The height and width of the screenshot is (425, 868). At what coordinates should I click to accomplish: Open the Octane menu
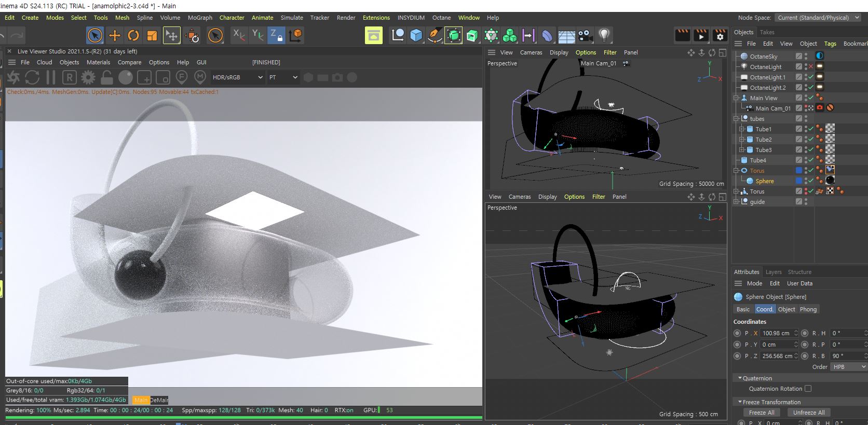[441, 18]
